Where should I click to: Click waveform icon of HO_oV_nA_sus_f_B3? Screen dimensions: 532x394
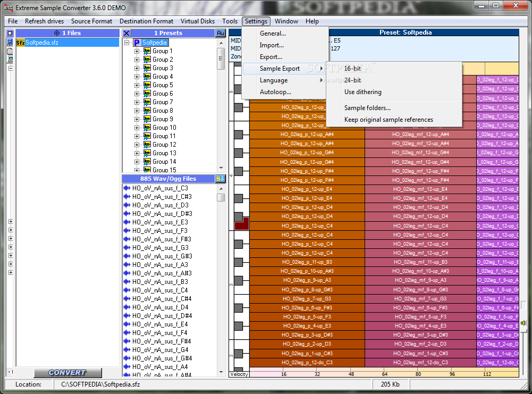coord(127,282)
